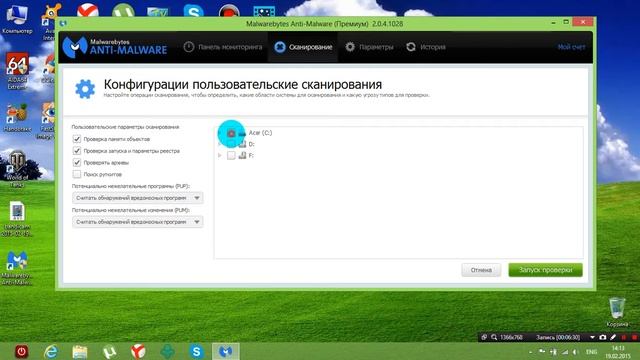Uncheck Проверять архивы option
Viewport: 640px width, 360px height.
77,162
